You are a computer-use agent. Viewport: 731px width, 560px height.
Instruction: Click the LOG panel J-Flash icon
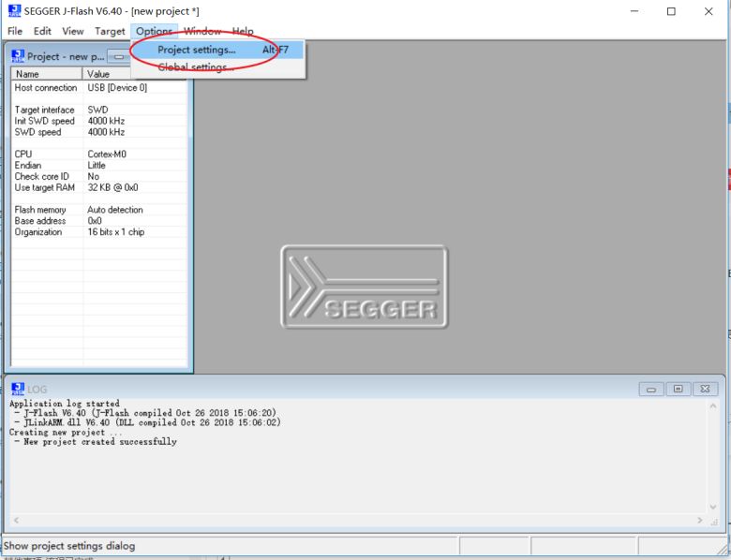pos(18,389)
